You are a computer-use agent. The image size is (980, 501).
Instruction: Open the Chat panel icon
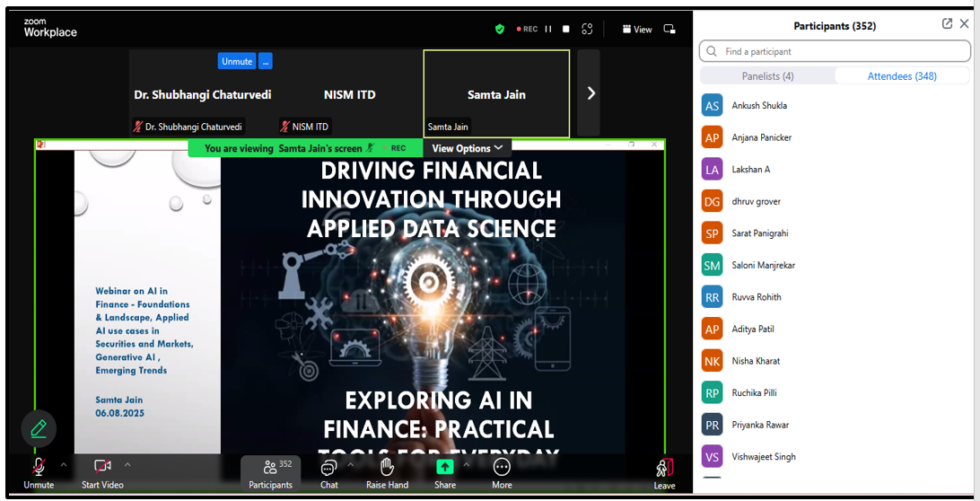328,468
